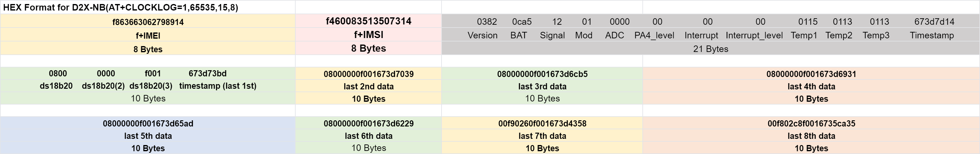Click the last 8th data label
Viewport: 980px width, 154px height.
pyautogui.click(x=811, y=136)
